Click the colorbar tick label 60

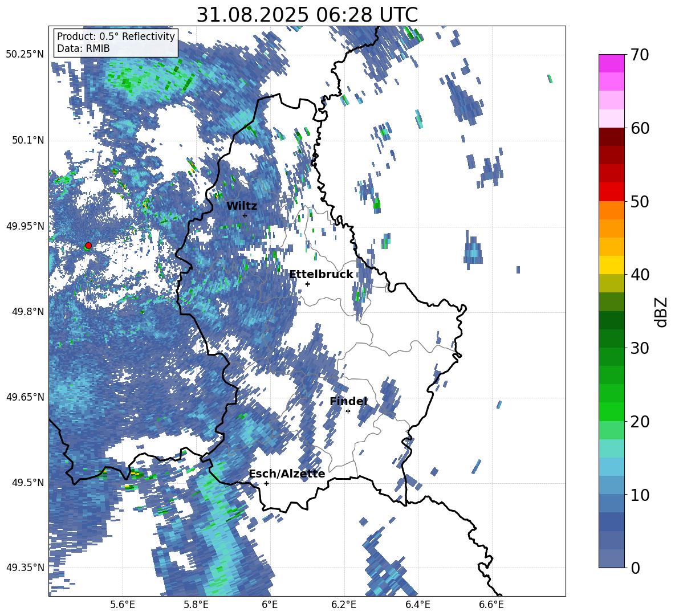[x=640, y=128]
